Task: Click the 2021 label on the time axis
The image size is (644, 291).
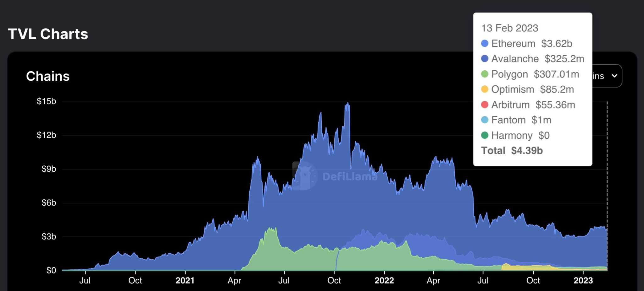Action: (186, 281)
